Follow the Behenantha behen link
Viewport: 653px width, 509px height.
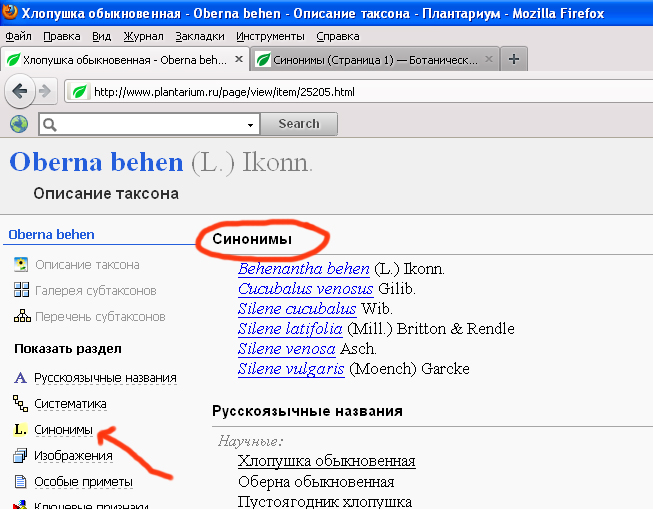tap(304, 269)
